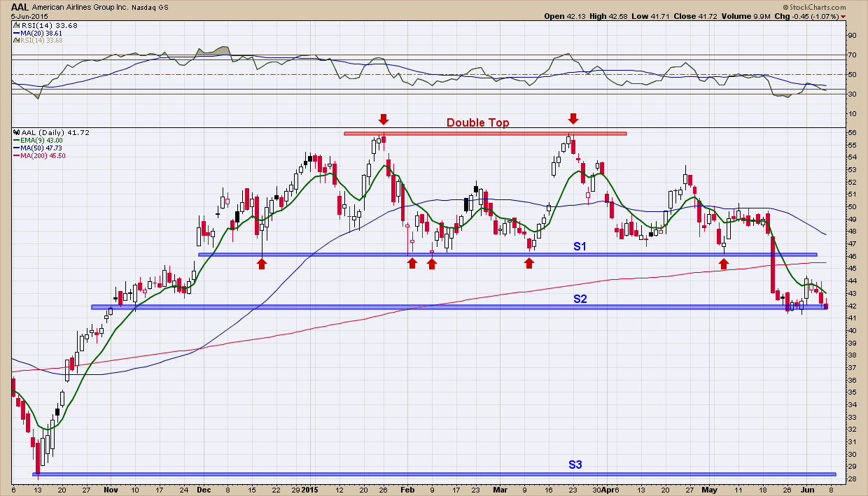Click the 28 price axis label
Screen dimensions: 868x496
(x=852, y=479)
